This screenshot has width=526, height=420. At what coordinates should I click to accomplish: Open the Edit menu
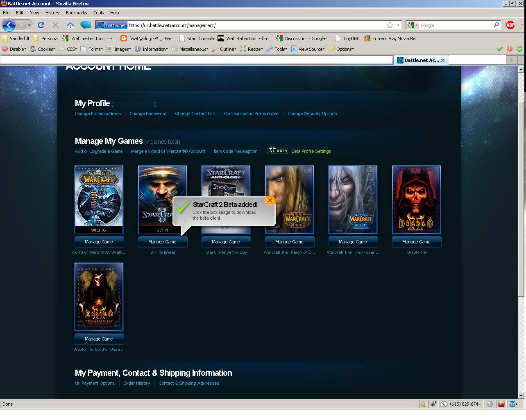[x=20, y=13]
